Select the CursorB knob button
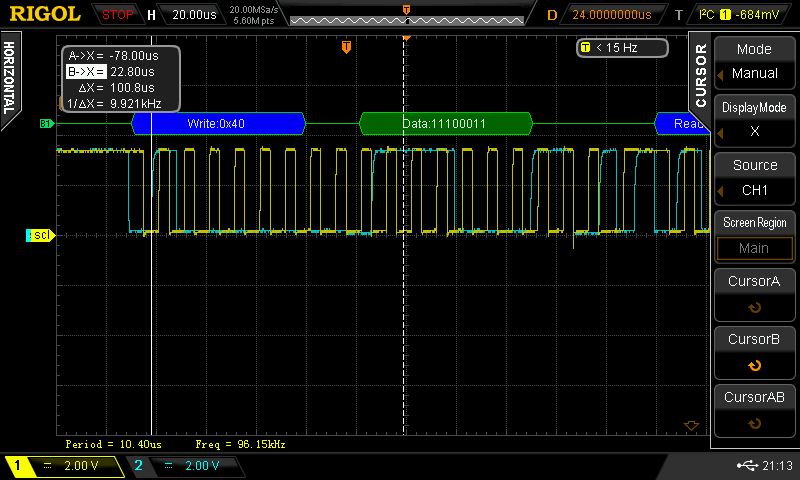Image resolution: width=800 pixels, height=480 pixels. 754,352
